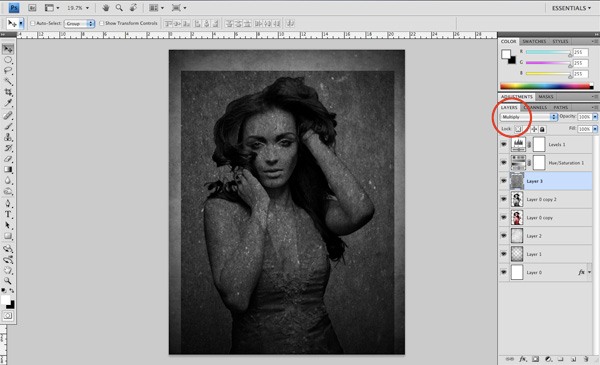Click the R channel slider in Color panel
The image size is (600, 365).
tap(549, 52)
